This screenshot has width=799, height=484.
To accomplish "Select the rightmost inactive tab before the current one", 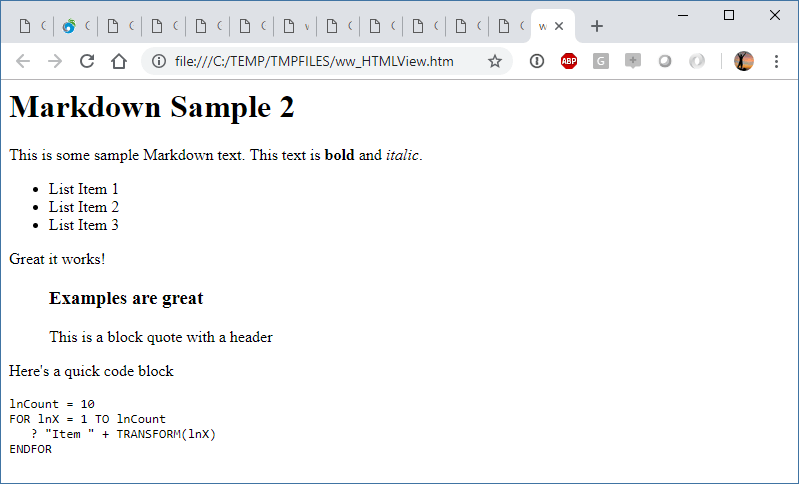I will pyautogui.click(x=511, y=26).
